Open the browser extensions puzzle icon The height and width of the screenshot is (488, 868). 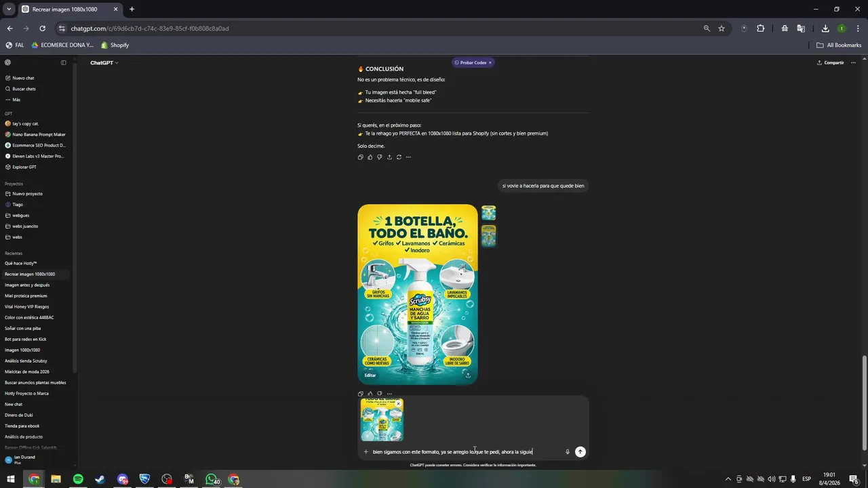point(760,28)
